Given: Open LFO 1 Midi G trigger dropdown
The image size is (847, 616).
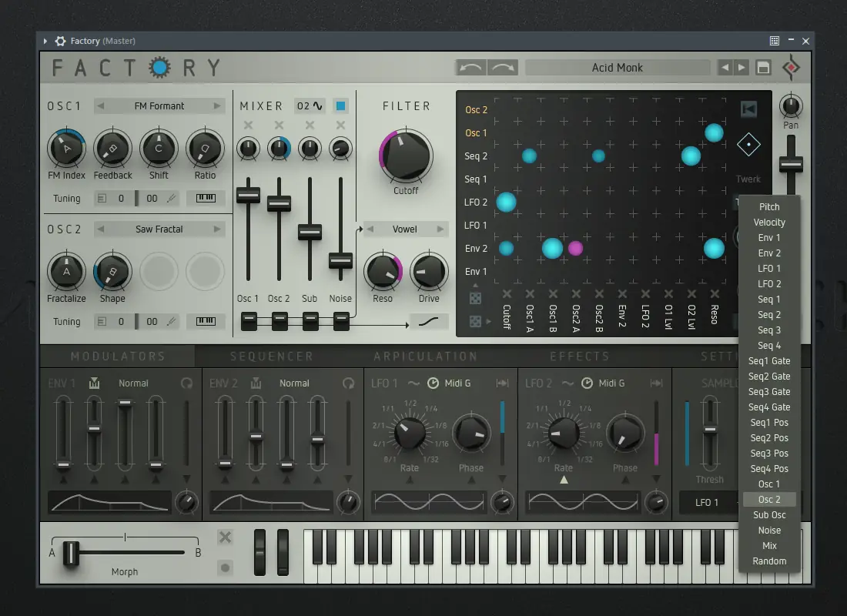Looking at the screenshot, I should pyautogui.click(x=457, y=383).
